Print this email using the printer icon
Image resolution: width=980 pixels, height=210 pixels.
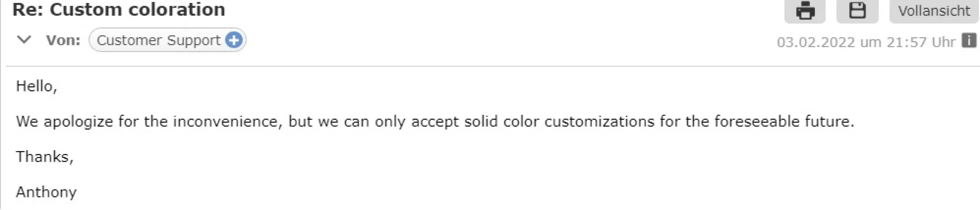point(805,10)
